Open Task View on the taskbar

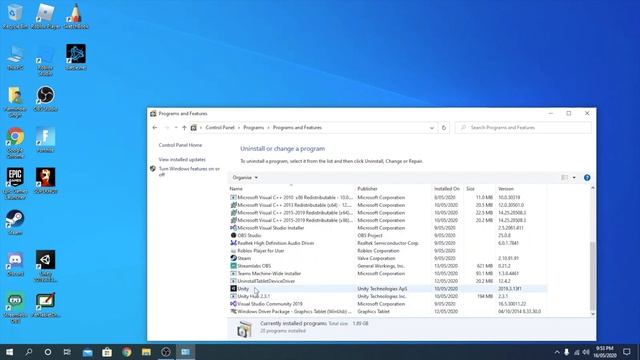click(x=67, y=352)
